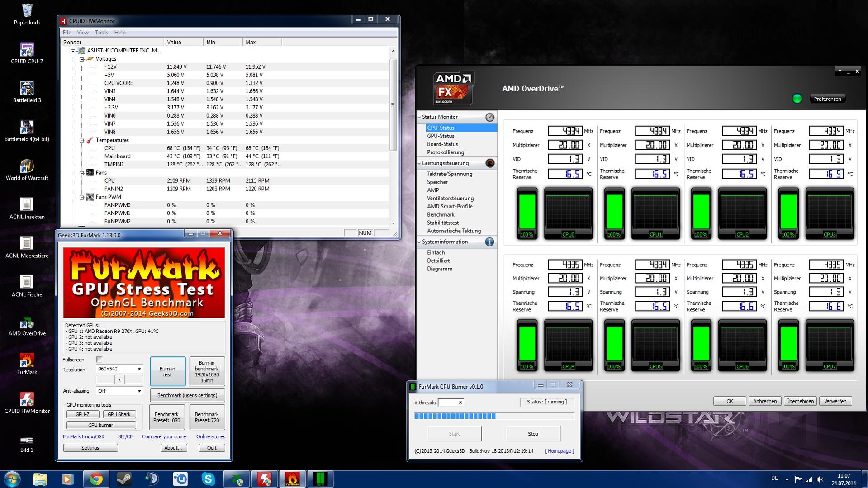Collapse the Status Monitor section
This screenshot has width=868, height=488.
coord(419,117)
